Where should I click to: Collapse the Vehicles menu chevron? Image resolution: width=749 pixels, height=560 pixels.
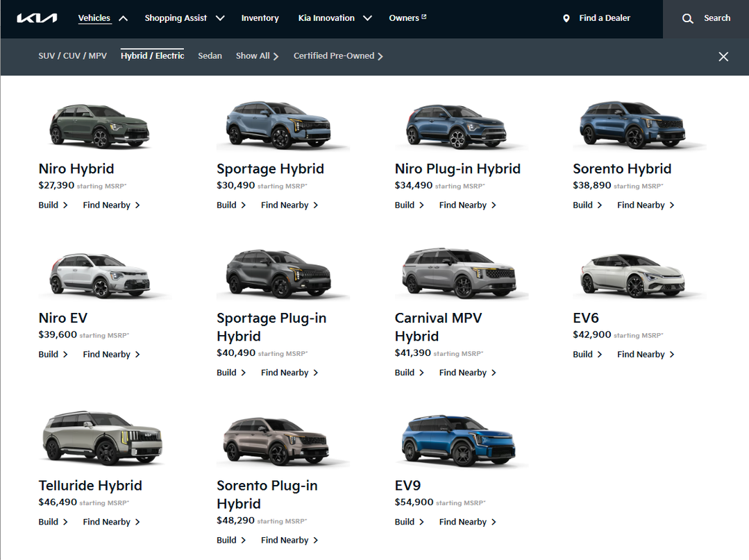click(123, 19)
